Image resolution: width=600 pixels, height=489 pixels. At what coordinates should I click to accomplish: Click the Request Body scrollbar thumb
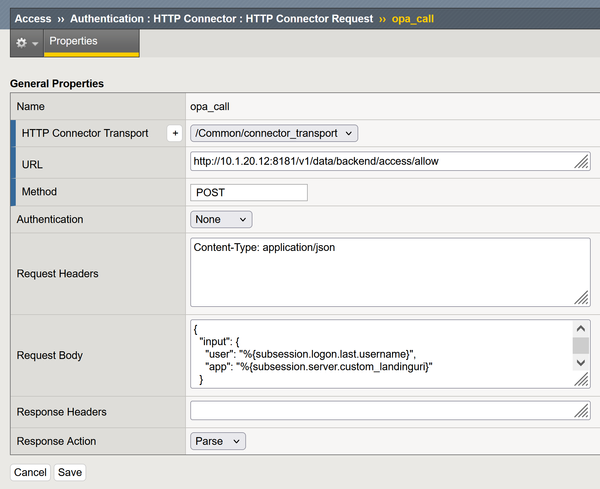coord(580,345)
